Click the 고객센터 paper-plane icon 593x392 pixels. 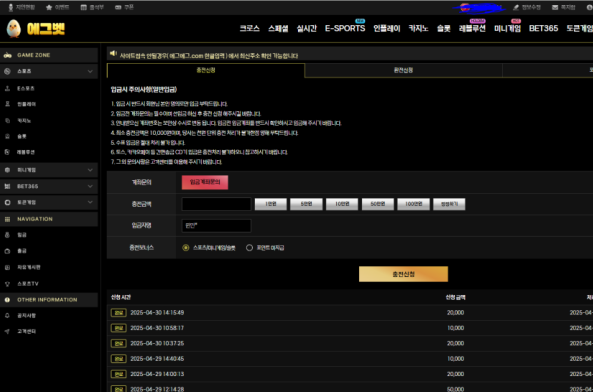pyautogui.click(x=7, y=331)
